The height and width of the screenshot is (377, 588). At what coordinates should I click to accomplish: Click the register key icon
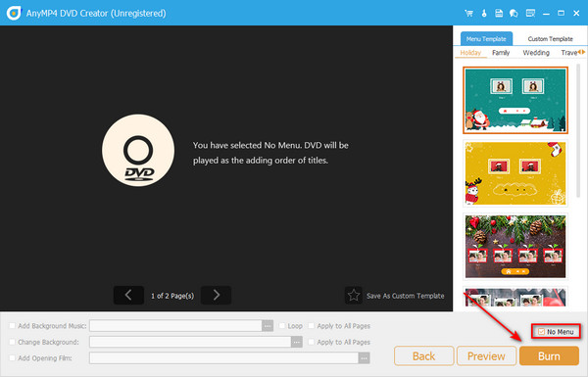click(x=484, y=13)
